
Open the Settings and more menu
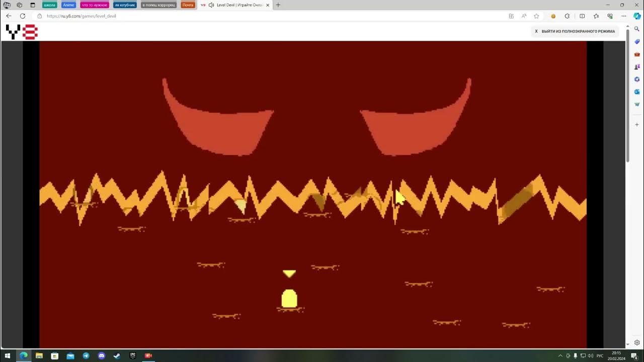[624, 16]
